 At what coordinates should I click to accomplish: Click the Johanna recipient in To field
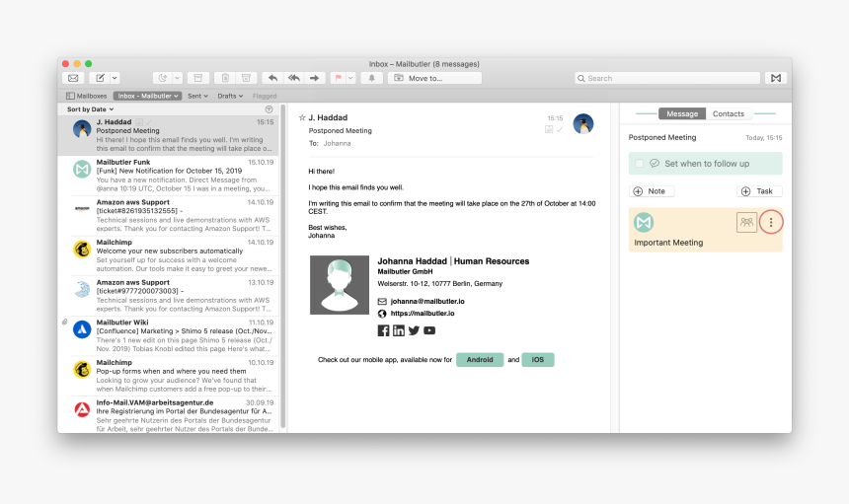tap(337, 143)
